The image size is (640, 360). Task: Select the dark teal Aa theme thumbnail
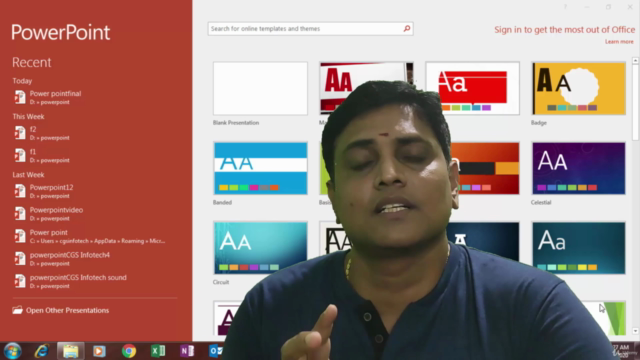pyautogui.click(x=578, y=248)
